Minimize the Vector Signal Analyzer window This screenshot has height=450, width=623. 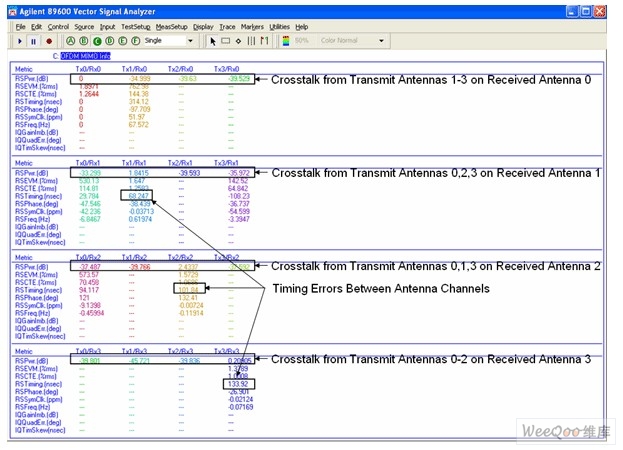572,12
